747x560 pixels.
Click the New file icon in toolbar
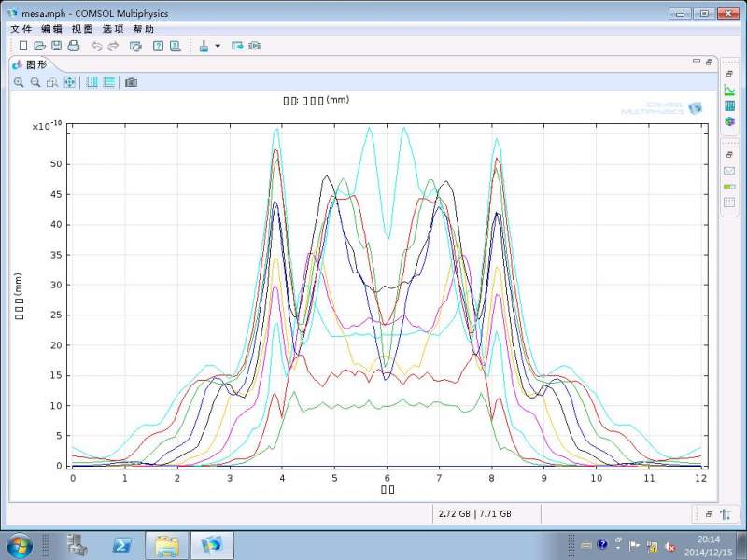(x=23, y=46)
